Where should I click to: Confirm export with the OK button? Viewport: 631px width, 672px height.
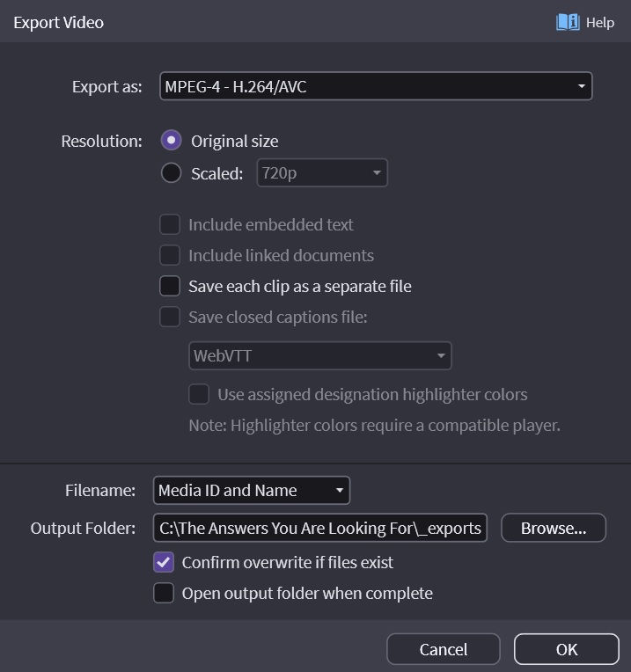567,649
